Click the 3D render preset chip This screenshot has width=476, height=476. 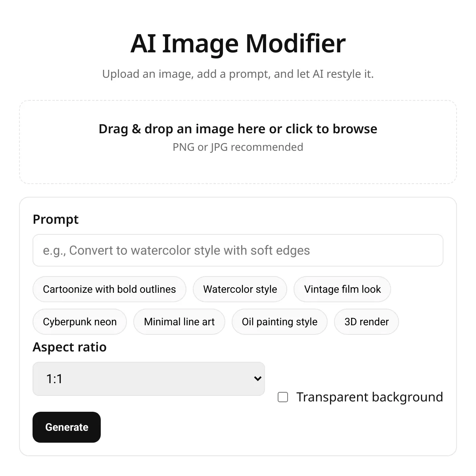point(367,322)
